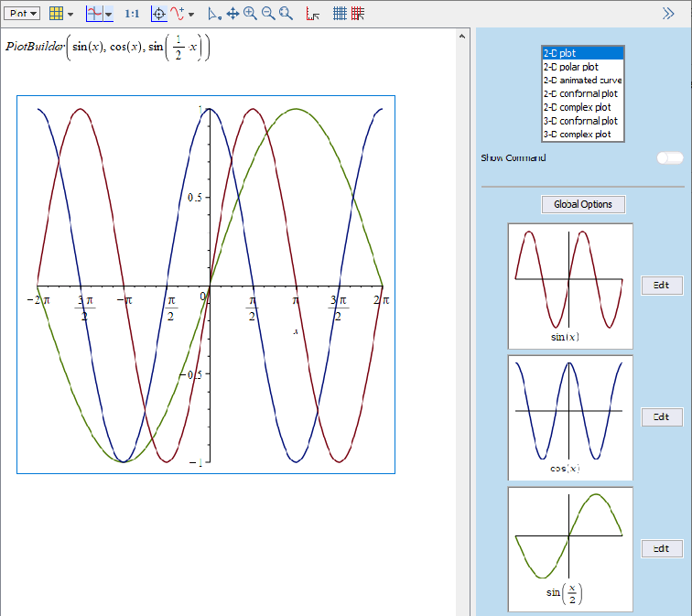Activate the pan move-arrows tool
This screenshot has width=692, height=616.
point(232,14)
